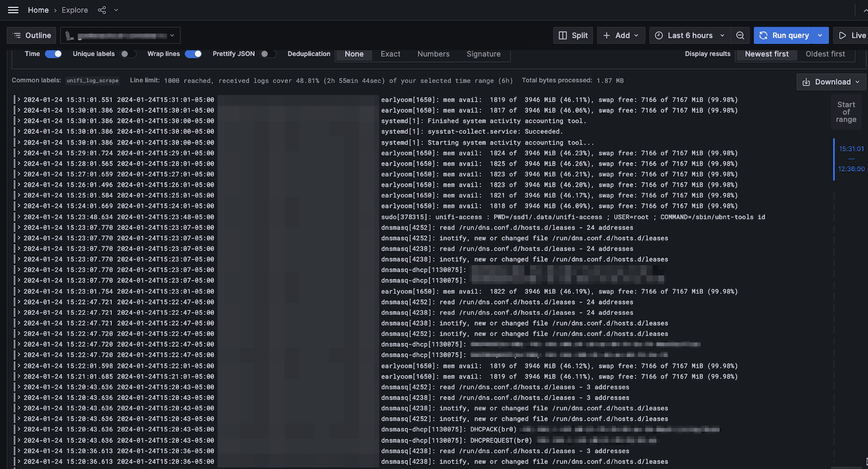Expand the 'Starting system activity accounting tool' row
868x469 pixels.
[19, 142]
